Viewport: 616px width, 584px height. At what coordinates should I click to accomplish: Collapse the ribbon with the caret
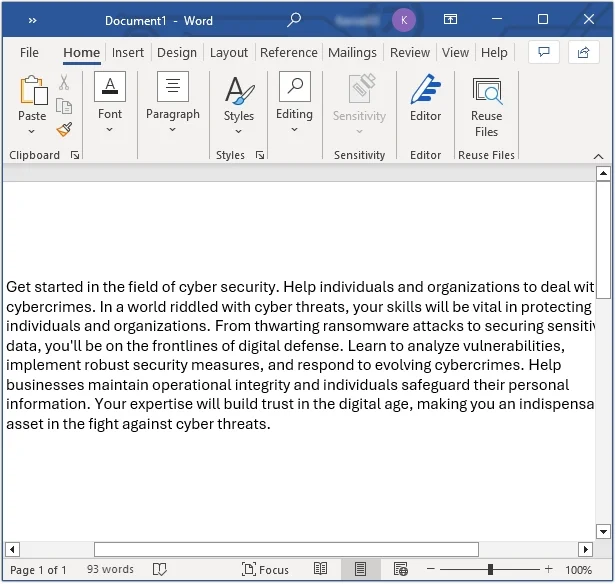pyautogui.click(x=598, y=156)
